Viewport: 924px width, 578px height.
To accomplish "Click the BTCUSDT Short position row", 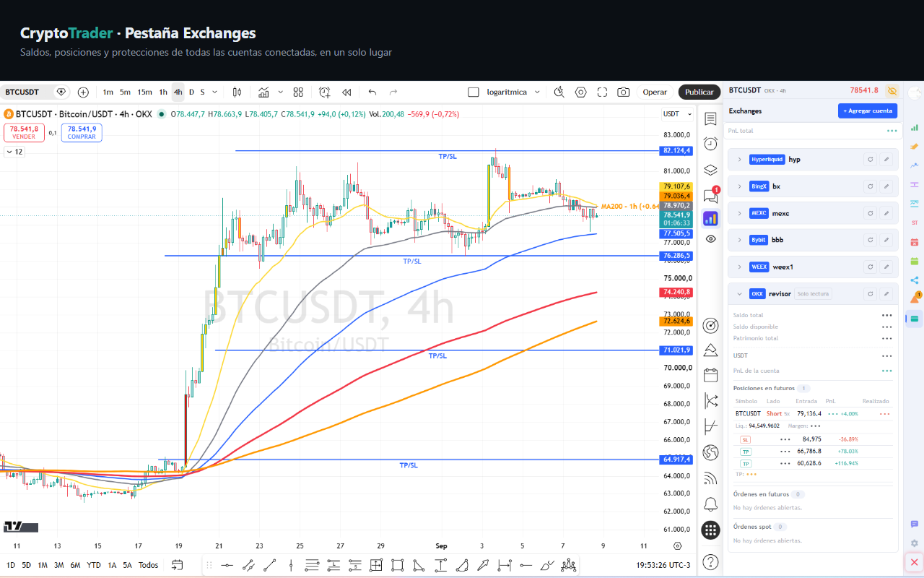I will pyautogui.click(x=813, y=413).
